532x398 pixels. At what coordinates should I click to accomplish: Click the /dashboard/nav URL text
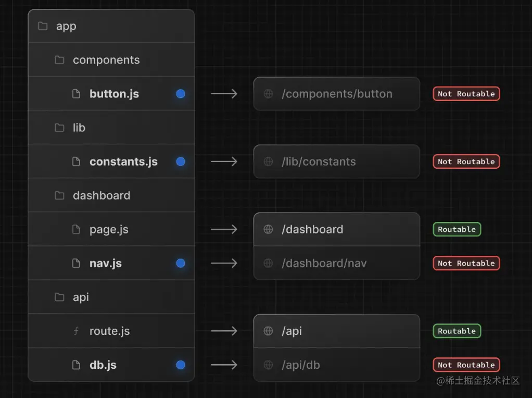click(324, 264)
